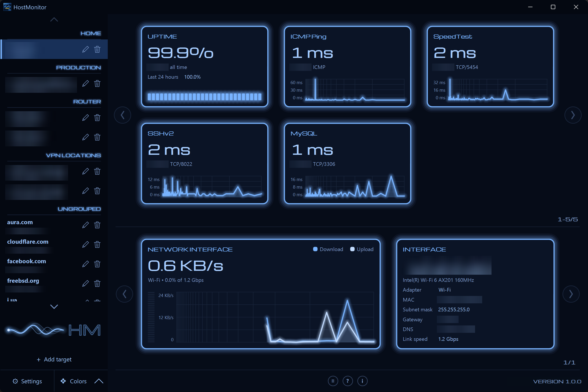Go to next network interface page
Viewport: 588px width, 392px height.
(571, 294)
